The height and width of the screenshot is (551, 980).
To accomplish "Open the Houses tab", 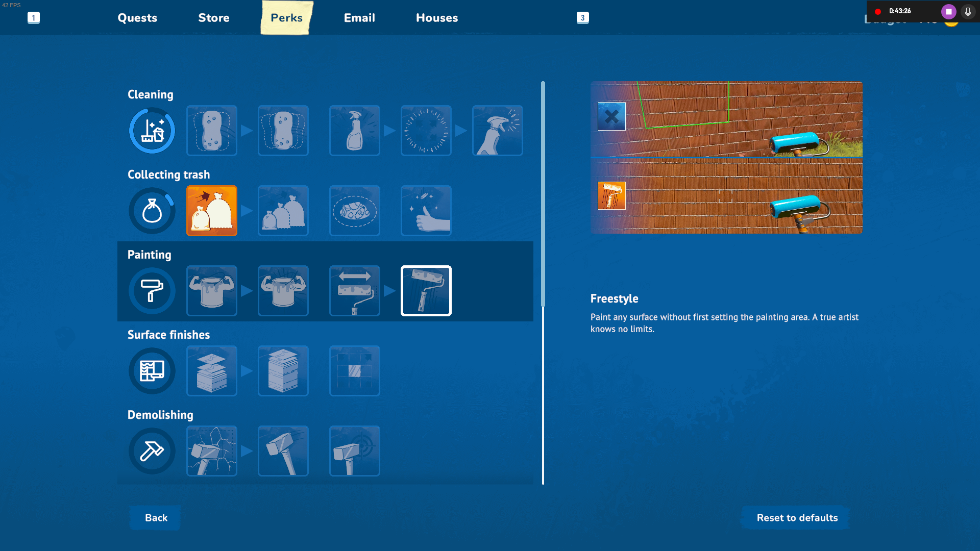I will pos(437,18).
